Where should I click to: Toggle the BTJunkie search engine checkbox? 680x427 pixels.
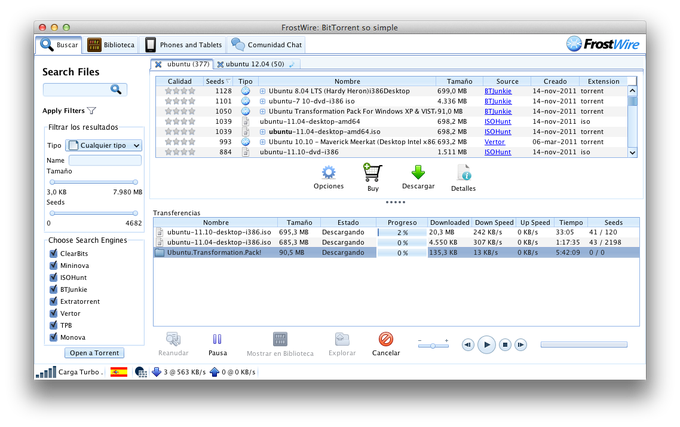53,289
